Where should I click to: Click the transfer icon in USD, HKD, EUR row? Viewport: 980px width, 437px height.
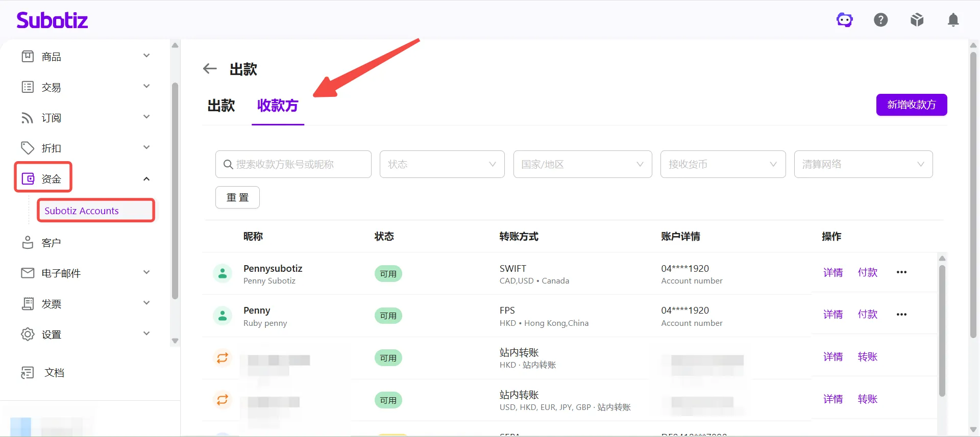pyautogui.click(x=223, y=400)
